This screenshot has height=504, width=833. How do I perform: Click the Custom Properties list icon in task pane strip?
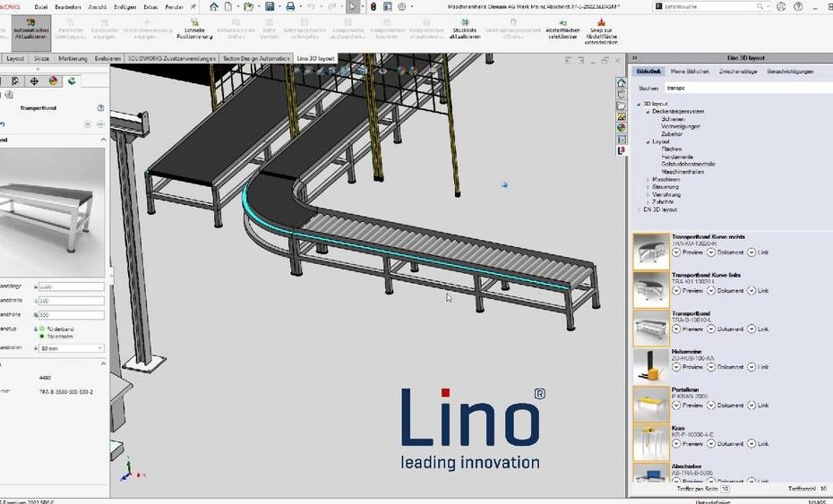pyautogui.click(x=621, y=139)
